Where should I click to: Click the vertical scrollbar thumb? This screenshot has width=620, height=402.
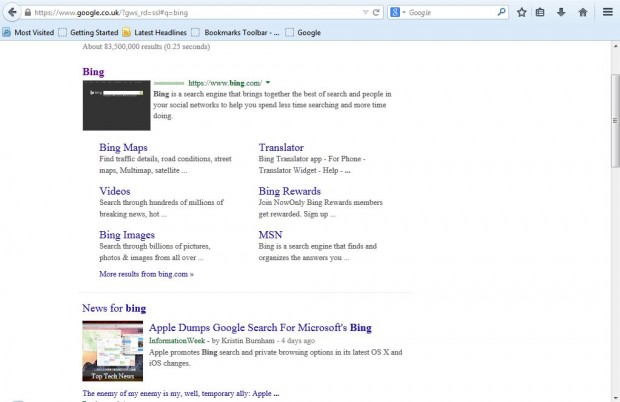click(615, 121)
